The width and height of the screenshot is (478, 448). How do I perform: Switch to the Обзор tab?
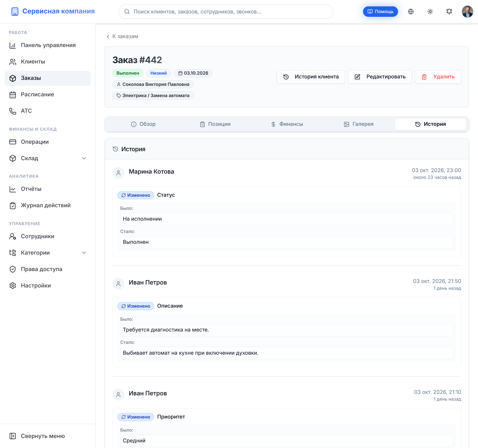coord(143,124)
